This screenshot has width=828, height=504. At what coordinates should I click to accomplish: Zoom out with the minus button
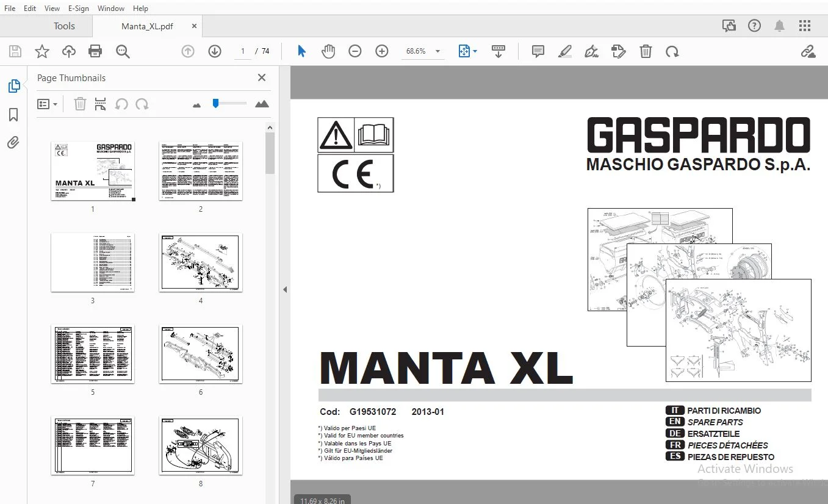(355, 52)
